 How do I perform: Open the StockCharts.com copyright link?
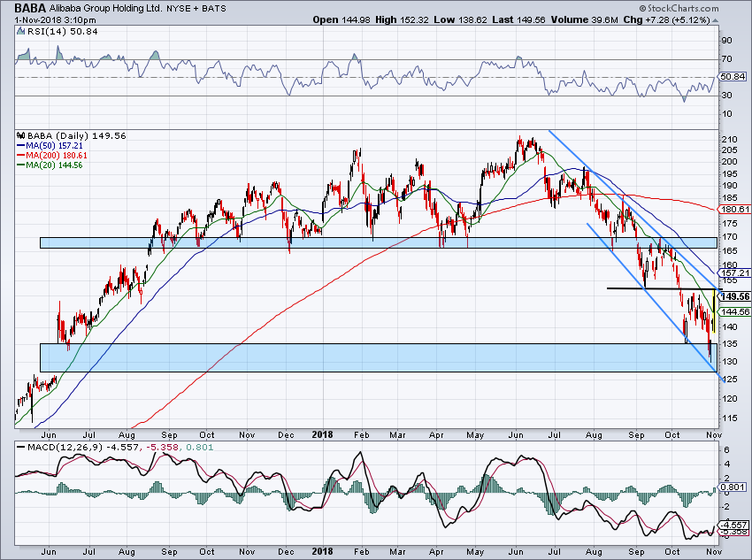click(x=679, y=8)
